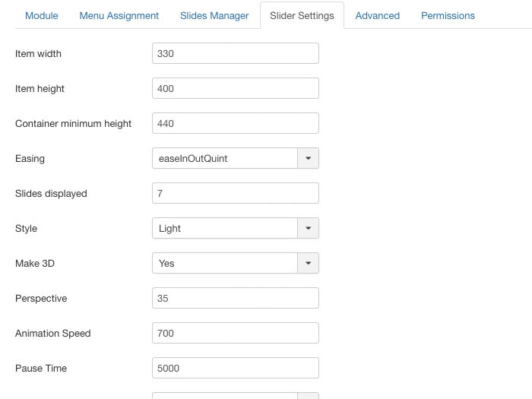Image resolution: width=532 pixels, height=399 pixels.
Task: Click the "Animation Speed" label text
Action: click(52, 334)
